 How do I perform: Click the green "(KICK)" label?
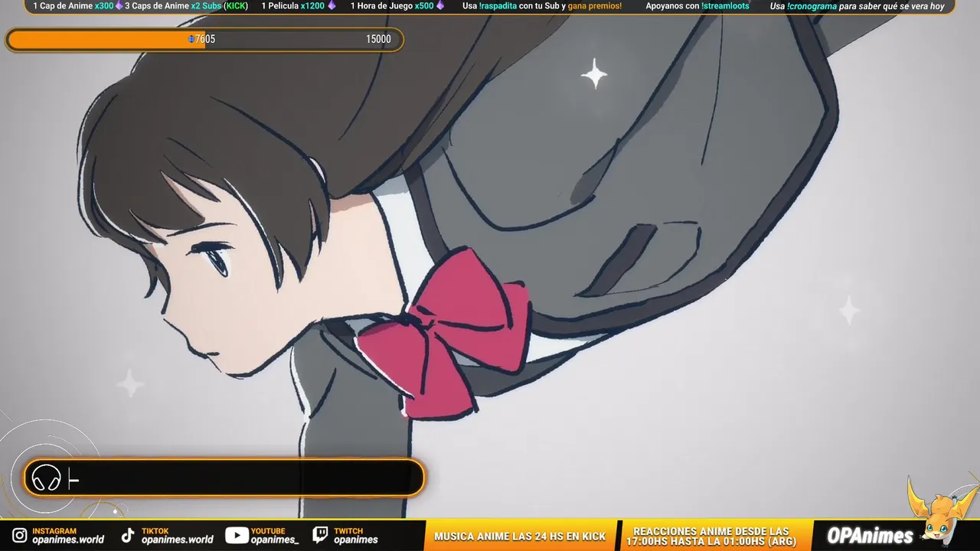[x=236, y=6]
